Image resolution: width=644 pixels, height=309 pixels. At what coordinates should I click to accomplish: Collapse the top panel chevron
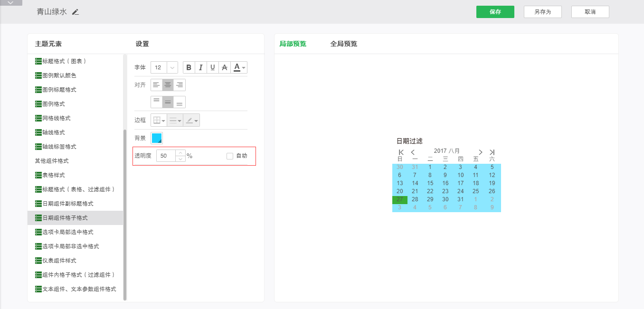(x=10, y=3)
